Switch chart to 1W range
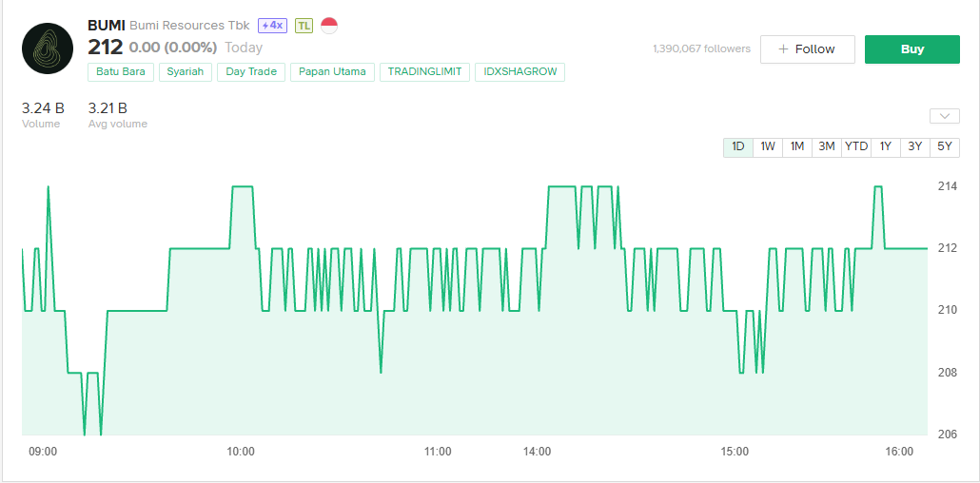This screenshot has height=483, width=980. (768, 146)
